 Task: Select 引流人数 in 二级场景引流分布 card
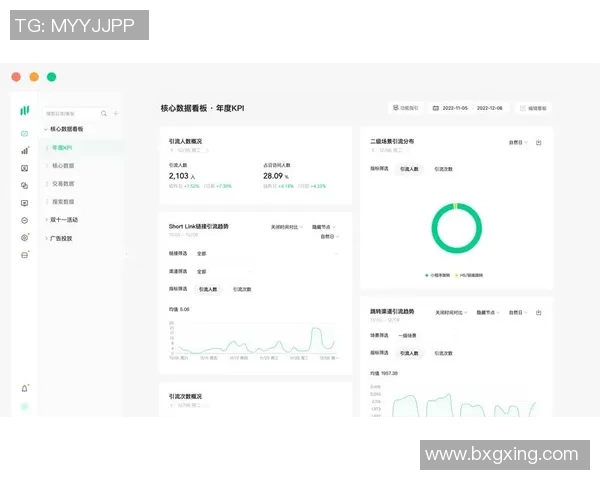410,170
